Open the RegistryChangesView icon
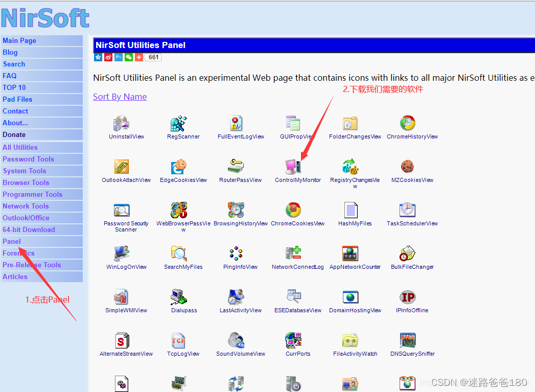Screen dimensions: 535x392 350,167
